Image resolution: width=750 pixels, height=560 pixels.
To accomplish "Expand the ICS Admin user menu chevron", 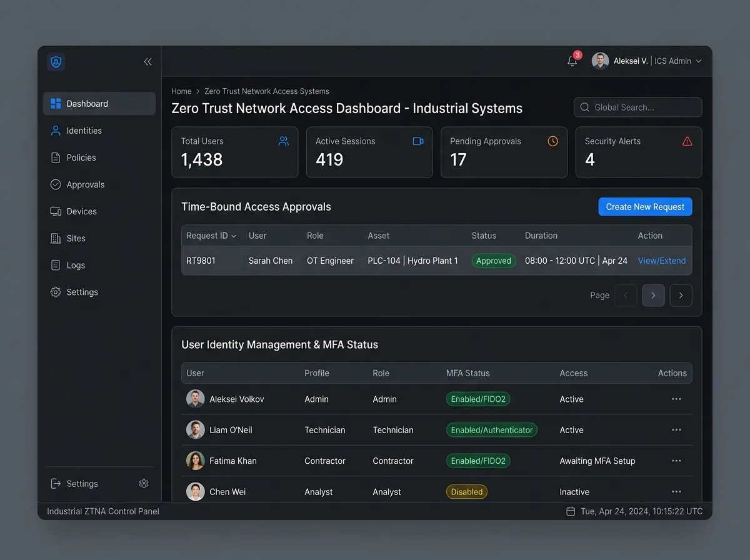I will point(699,61).
